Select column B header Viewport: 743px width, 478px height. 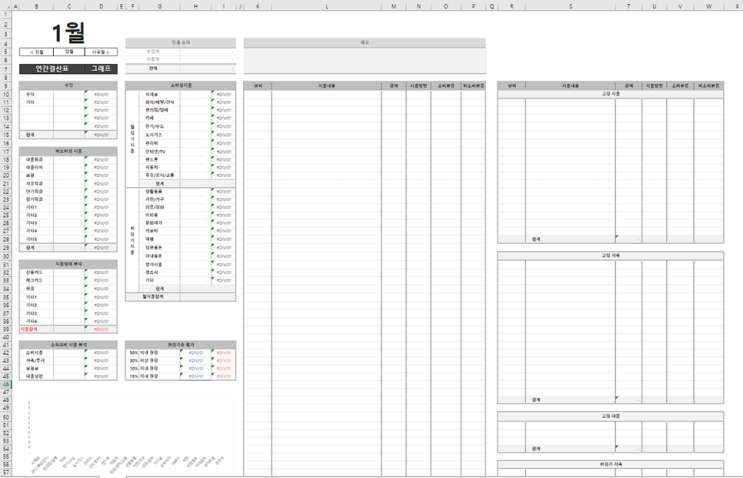(36, 6)
